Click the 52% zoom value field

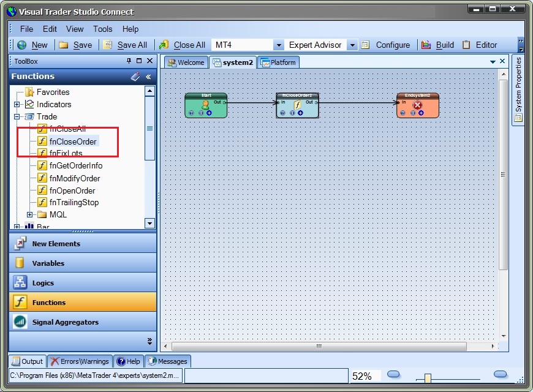(365, 376)
